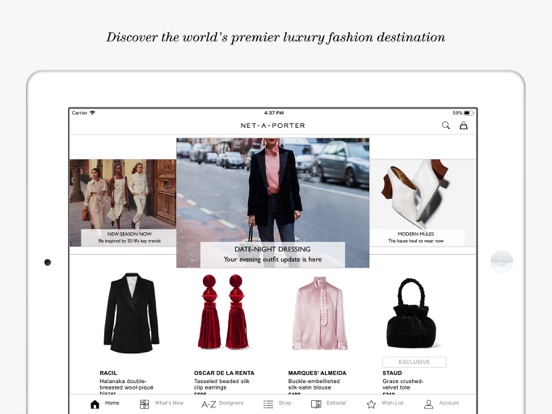Image resolution: width=552 pixels, height=414 pixels.
Task: Click the NET-A-PORTER logo
Action: [273, 125]
